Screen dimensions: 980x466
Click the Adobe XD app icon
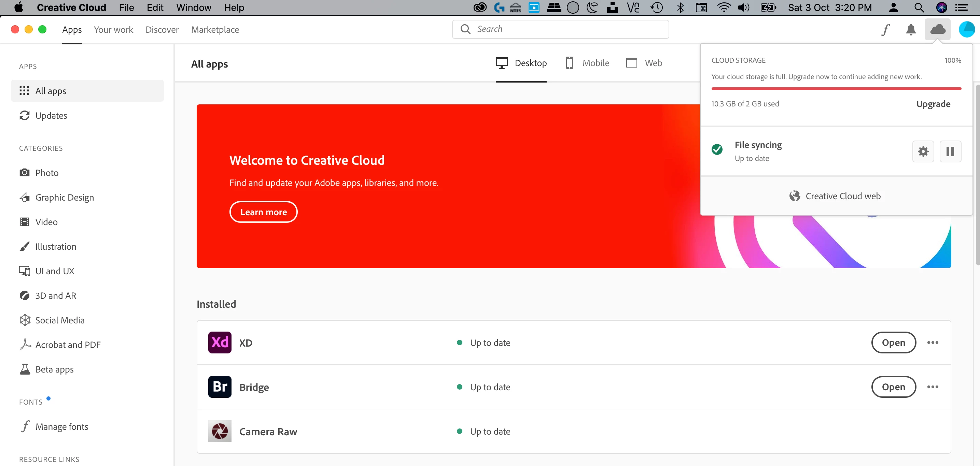[x=220, y=343]
